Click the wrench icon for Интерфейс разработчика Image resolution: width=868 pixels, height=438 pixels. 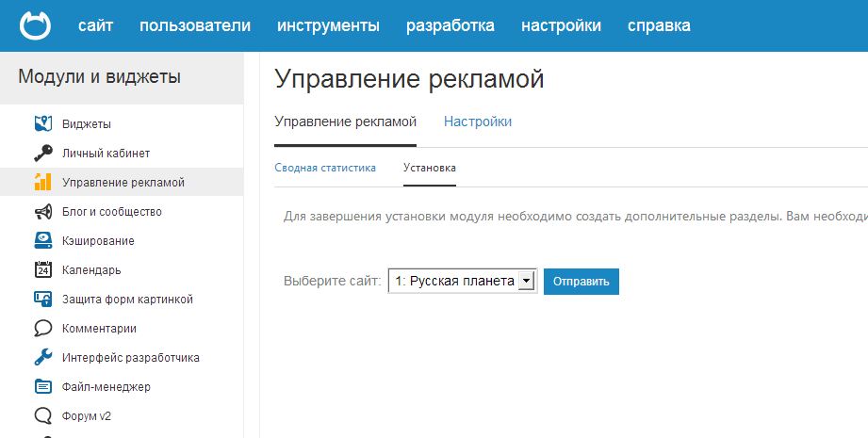(43, 357)
